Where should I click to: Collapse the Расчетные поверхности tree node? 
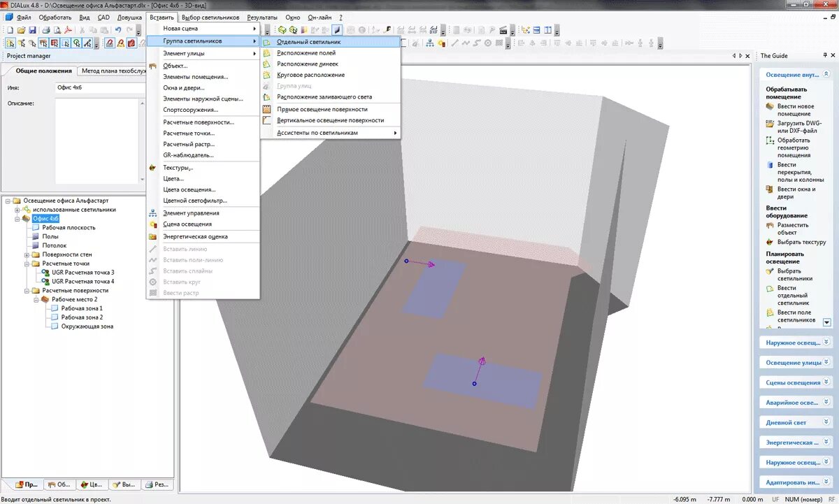[27, 290]
